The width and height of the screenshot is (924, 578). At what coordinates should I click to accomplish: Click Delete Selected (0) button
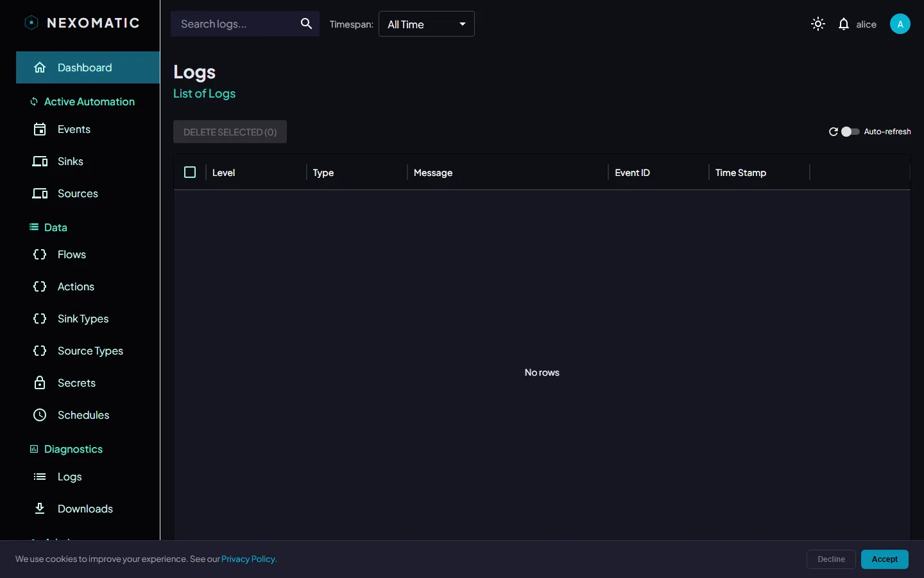click(x=230, y=132)
